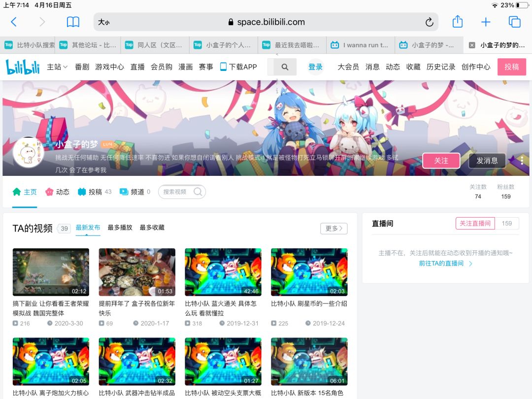Expand the 更多 videos button
Image resolution: width=532 pixels, height=399 pixels.
[x=334, y=229]
